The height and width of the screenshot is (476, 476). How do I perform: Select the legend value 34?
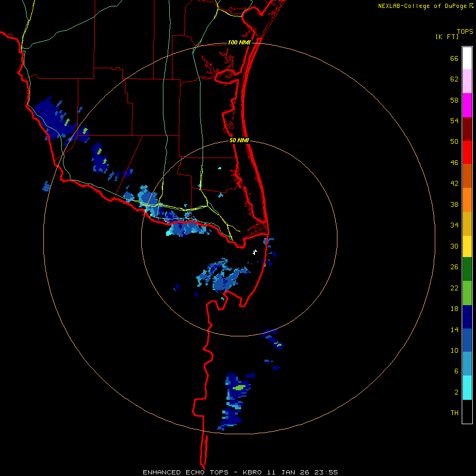click(x=454, y=225)
